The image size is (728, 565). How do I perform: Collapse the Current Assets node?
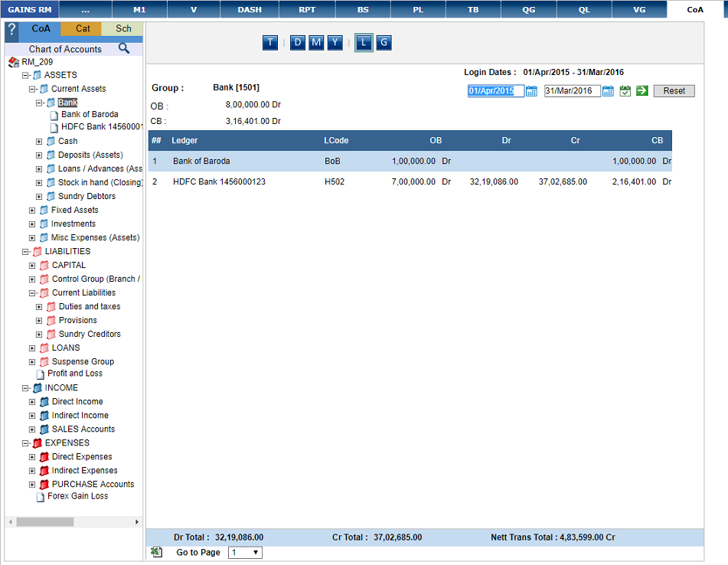point(32,89)
